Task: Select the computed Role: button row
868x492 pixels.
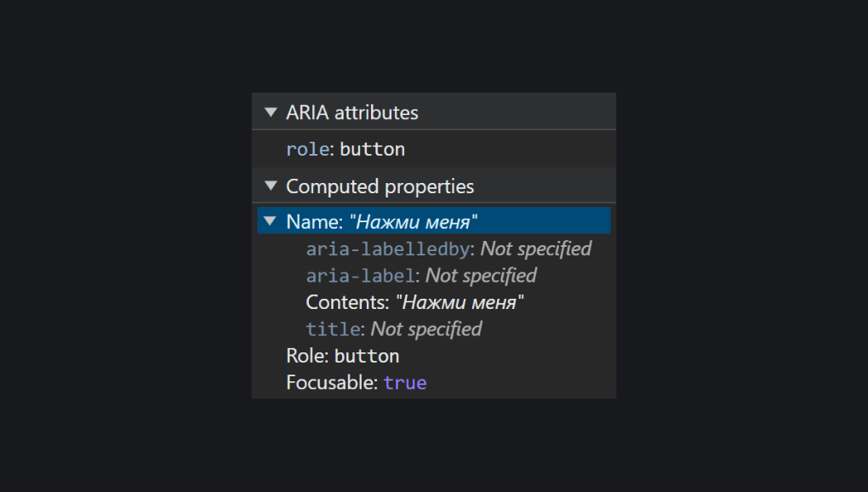Action: point(343,356)
